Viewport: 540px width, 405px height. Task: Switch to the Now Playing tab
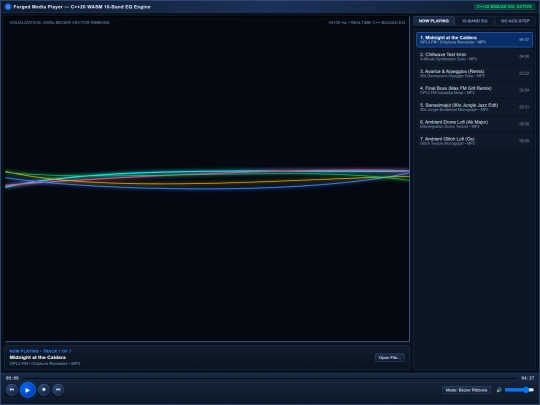click(434, 21)
